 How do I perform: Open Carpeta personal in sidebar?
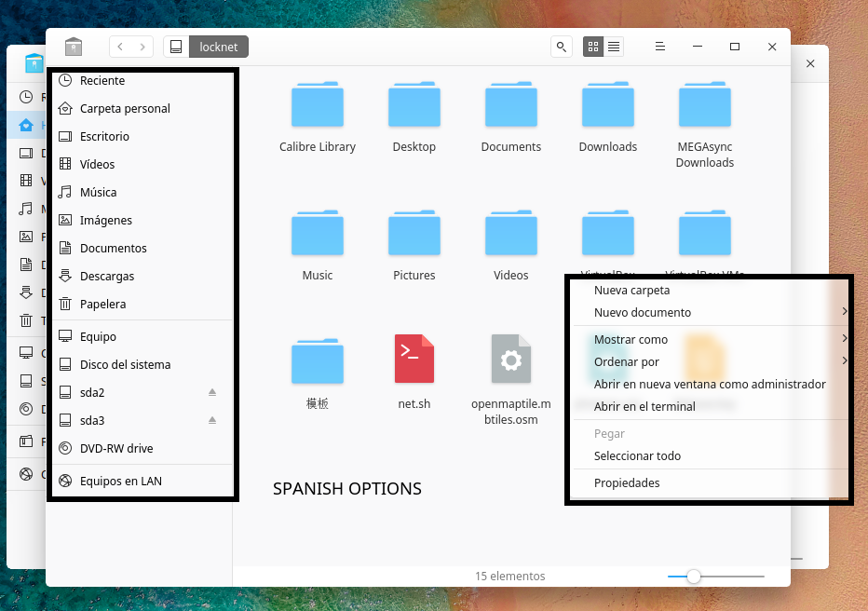point(142,108)
